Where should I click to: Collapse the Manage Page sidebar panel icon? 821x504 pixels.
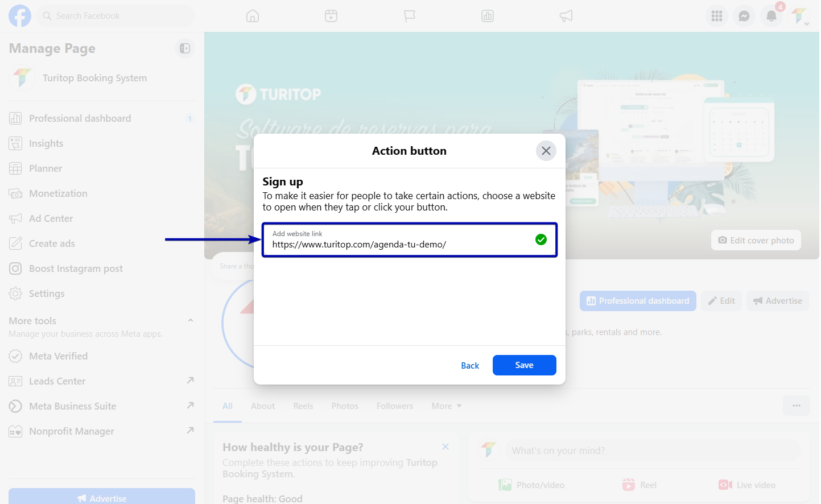tap(185, 48)
